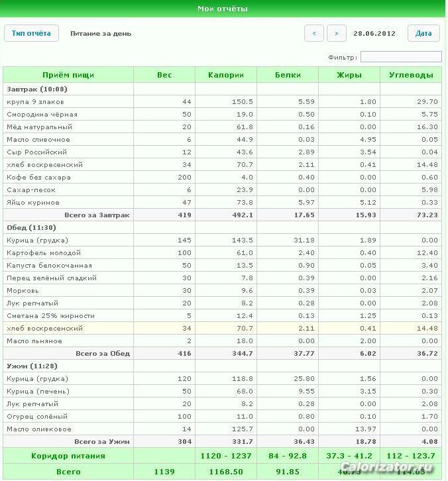Click крупа 9 злаков calories 150.5
The height and width of the screenshot is (481, 448).
(243, 101)
